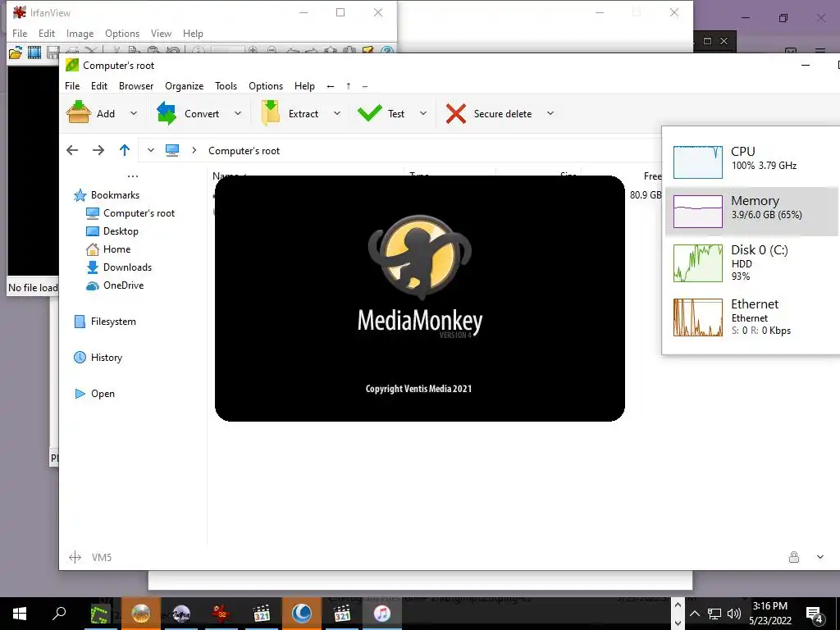This screenshot has width=840, height=630.
Task: Expand the Test dropdown arrow
Action: click(x=423, y=113)
